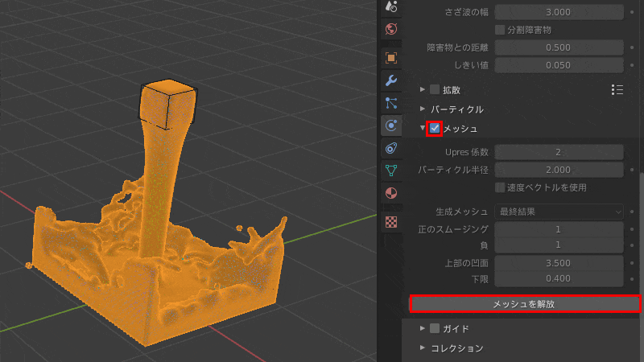
Task: Select the fluid inflow cube in viewport
Action: click(x=168, y=104)
